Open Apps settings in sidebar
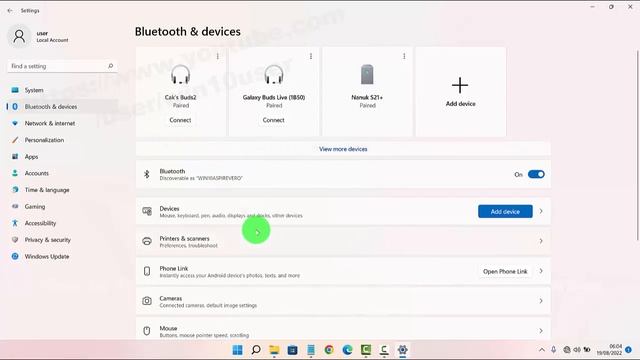Image resolution: width=640 pixels, height=360 pixels. click(62, 157)
